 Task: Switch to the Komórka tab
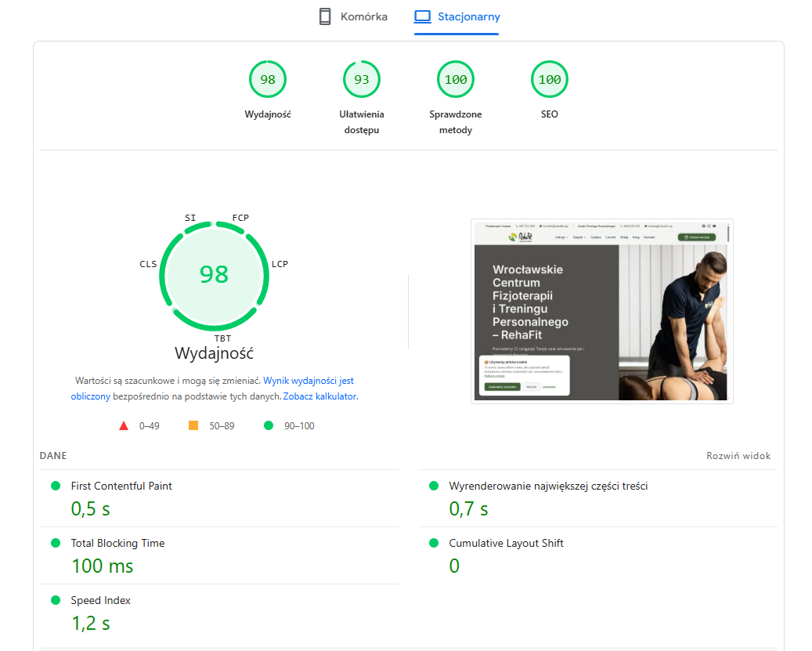click(x=353, y=16)
